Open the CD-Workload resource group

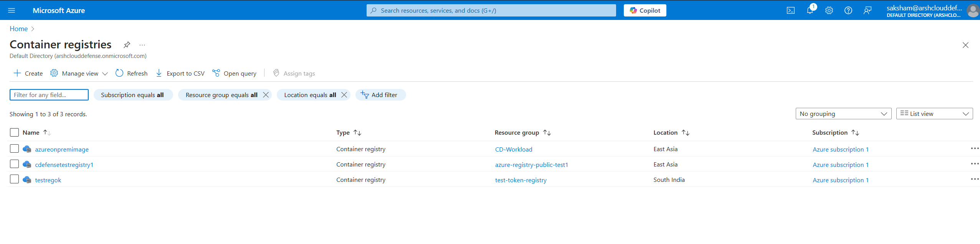(x=514, y=149)
